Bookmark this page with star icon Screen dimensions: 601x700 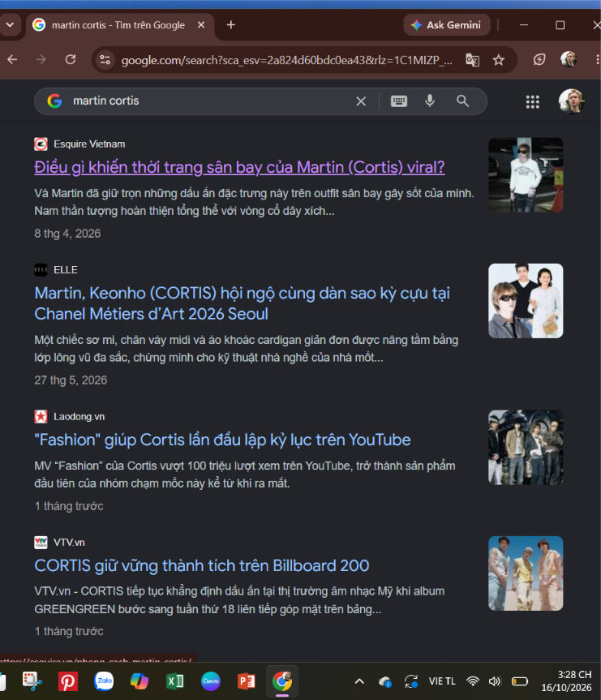click(x=499, y=60)
